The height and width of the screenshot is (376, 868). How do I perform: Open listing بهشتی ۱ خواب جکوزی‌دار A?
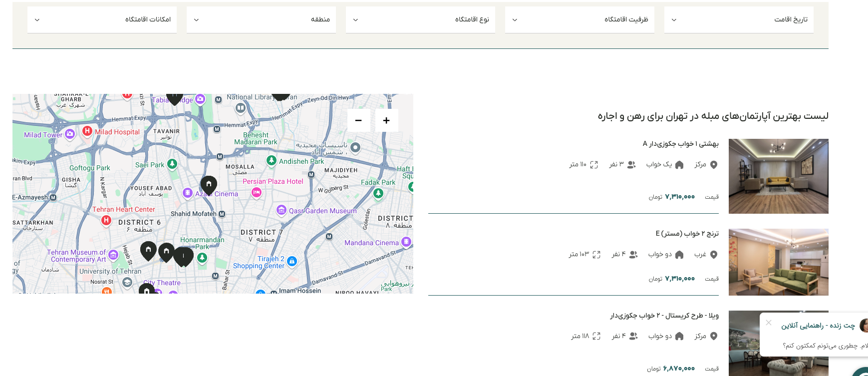(x=680, y=144)
